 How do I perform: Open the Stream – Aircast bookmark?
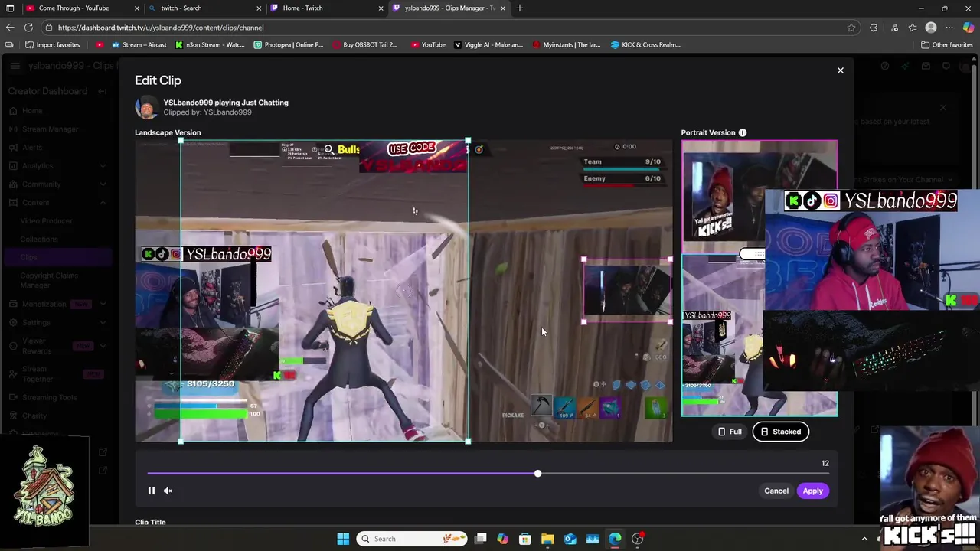(139, 44)
